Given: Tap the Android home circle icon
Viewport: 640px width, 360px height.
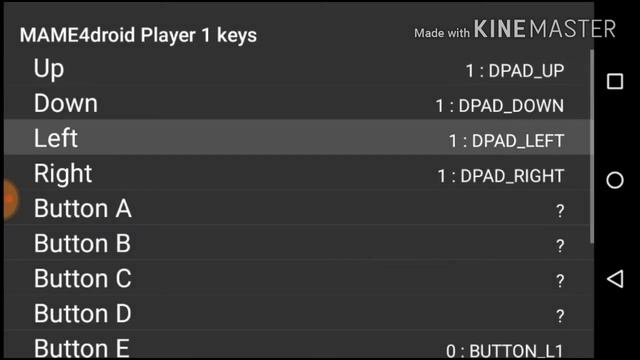Looking at the screenshot, I should tap(615, 180).
